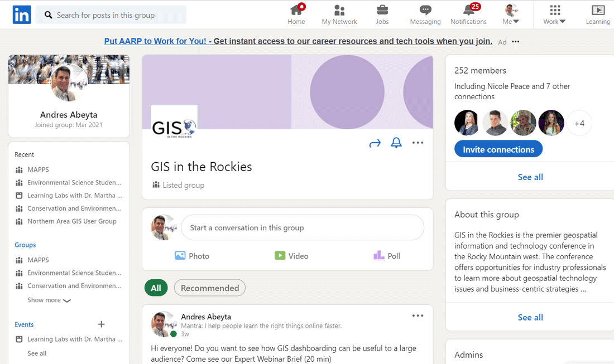Click your profile photo in the left card

(69, 83)
